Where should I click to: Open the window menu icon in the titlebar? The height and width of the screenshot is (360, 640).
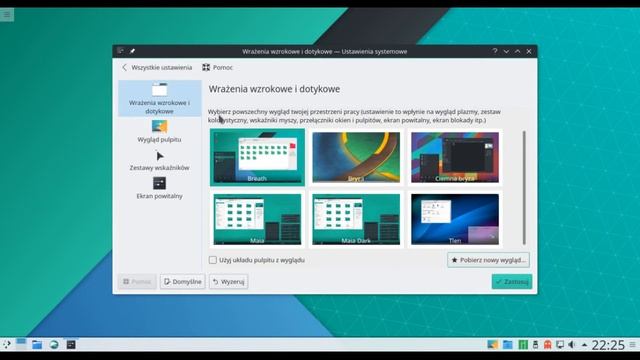120,51
